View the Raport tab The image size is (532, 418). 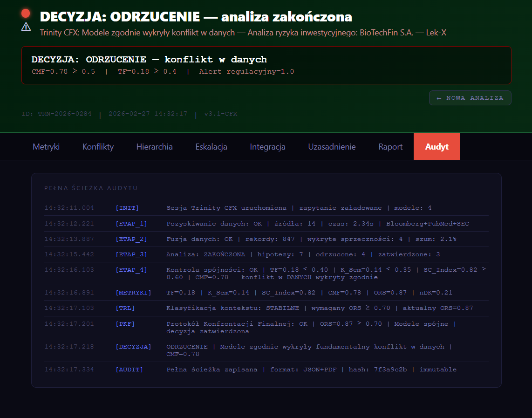[390, 147]
